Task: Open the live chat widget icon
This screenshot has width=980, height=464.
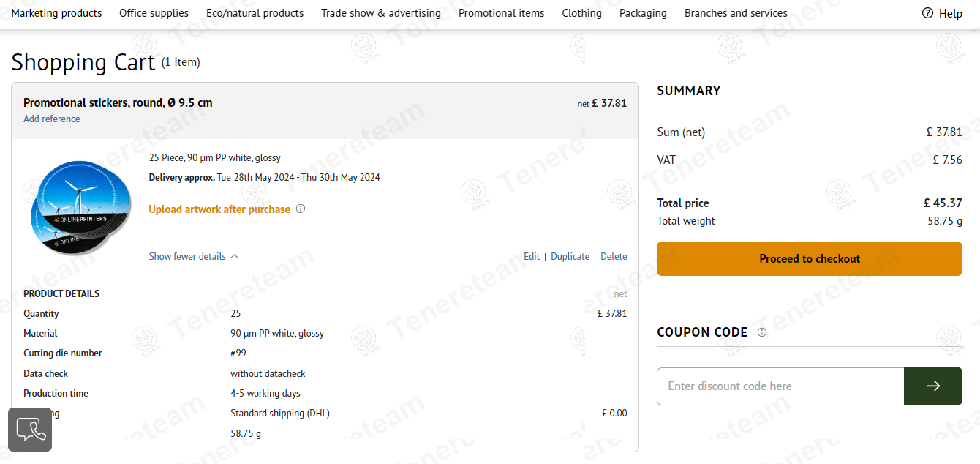Action: pos(30,430)
